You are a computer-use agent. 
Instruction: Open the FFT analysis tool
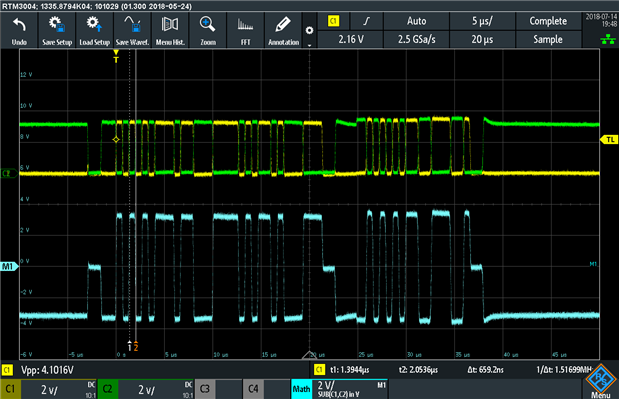[246, 30]
